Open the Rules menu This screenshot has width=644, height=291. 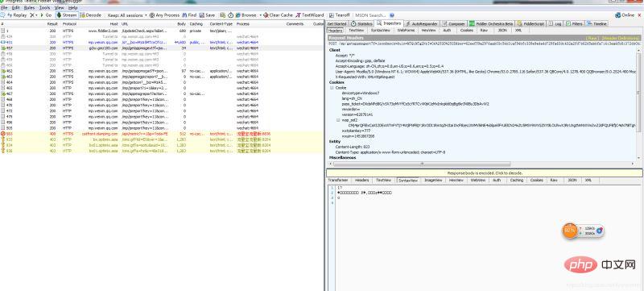[x=29, y=8]
